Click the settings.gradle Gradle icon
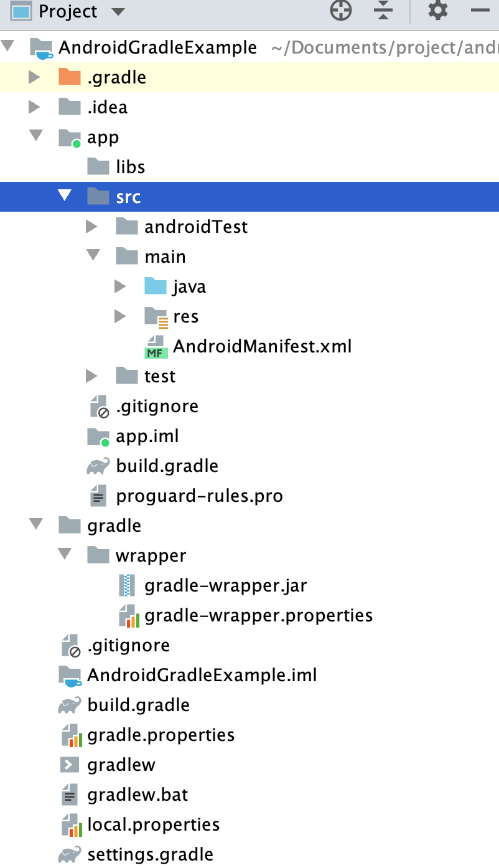Viewport: 499px width, 868px height. [x=69, y=854]
